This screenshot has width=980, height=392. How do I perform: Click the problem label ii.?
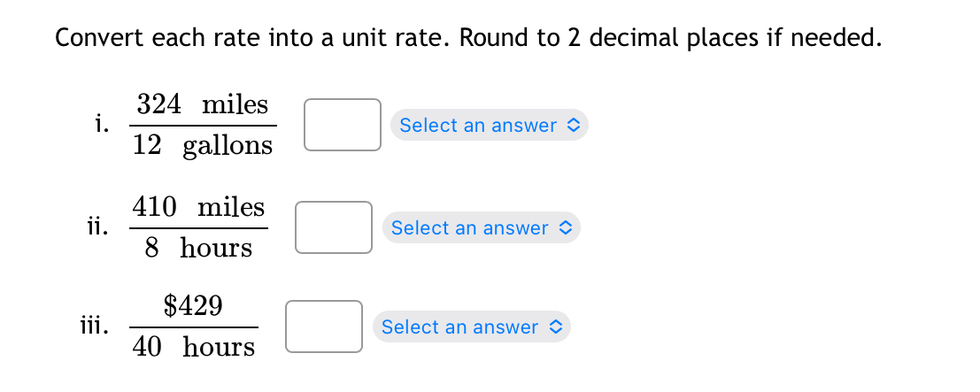pyautogui.click(x=97, y=227)
